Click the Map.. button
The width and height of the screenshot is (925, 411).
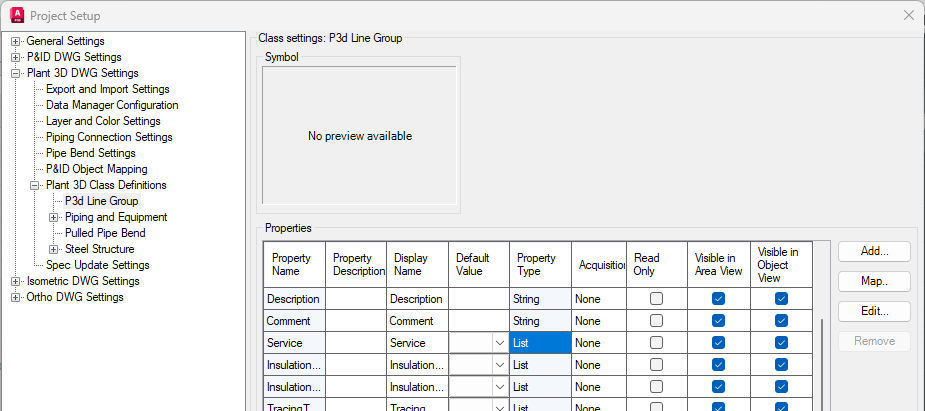(x=874, y=281)
